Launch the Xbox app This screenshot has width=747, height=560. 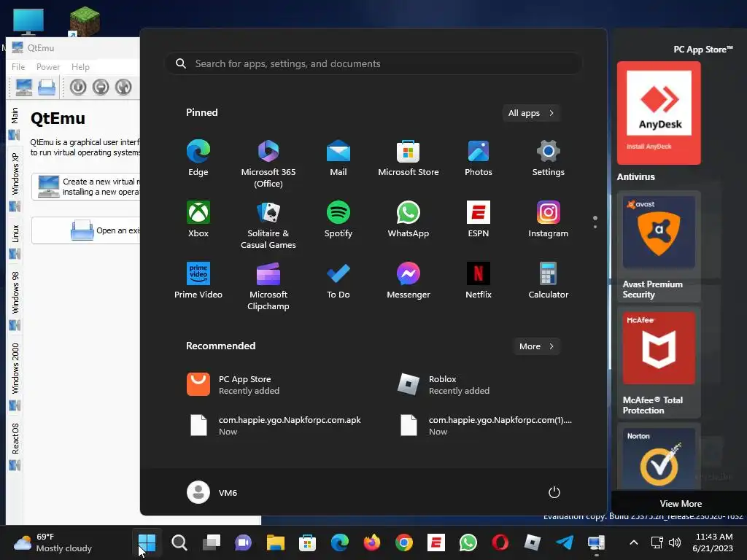pos(198,219)
